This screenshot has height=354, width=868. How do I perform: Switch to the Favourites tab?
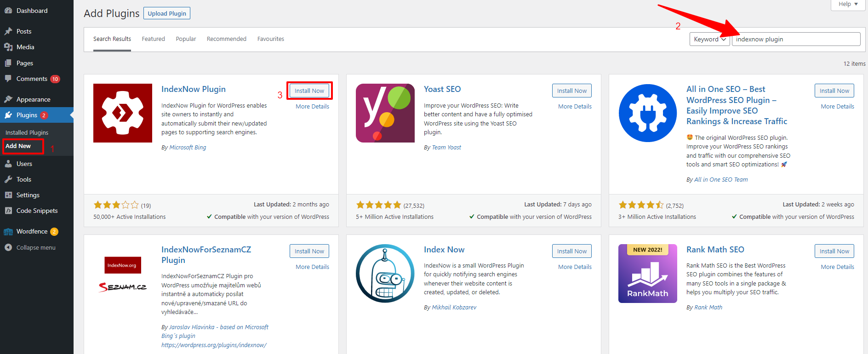(271, 39)
